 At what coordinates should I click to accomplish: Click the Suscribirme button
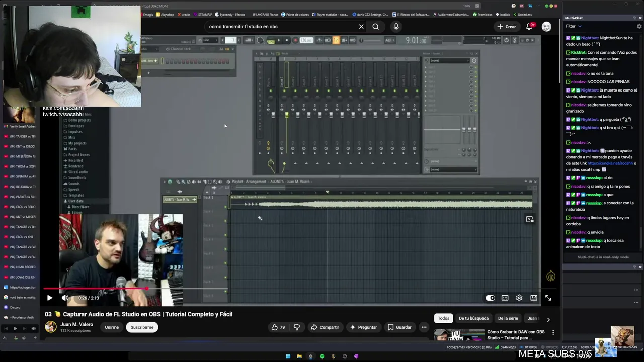(142, 327)
